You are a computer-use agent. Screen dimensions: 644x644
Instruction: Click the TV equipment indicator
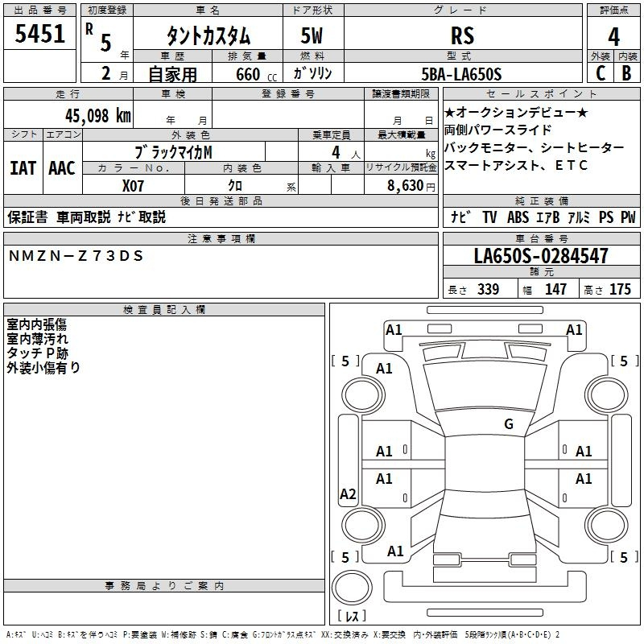coord(489,217)
